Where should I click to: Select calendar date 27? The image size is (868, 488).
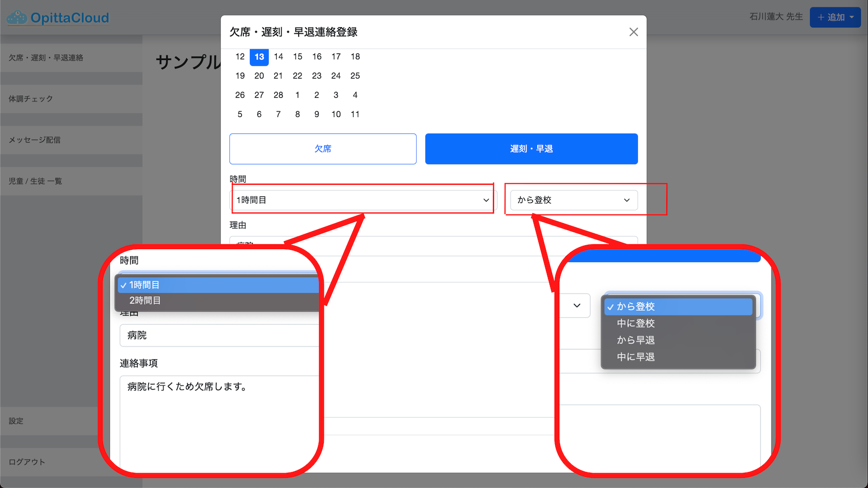pyautogui.click(x=259, y=95)
